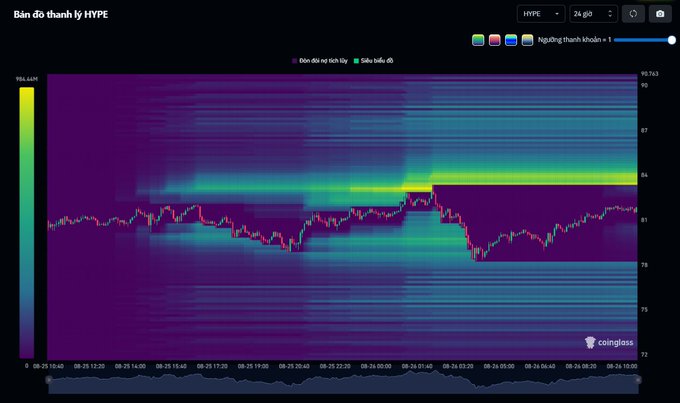Toggle the Siêu biểu đồ legend item
This screenshot has height=403, width=680.
pos(373,61)
